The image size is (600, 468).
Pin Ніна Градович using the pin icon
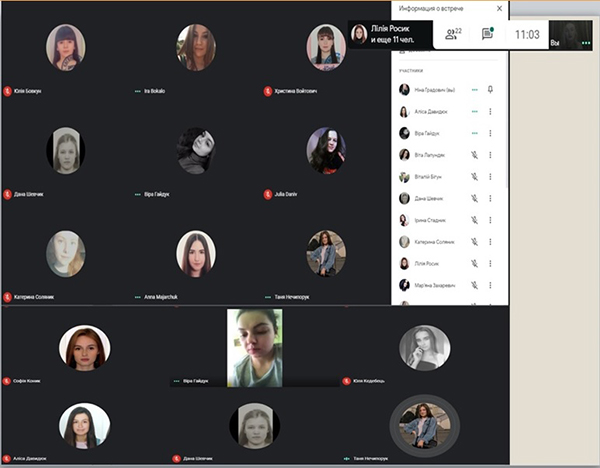(x=490, y=90)
